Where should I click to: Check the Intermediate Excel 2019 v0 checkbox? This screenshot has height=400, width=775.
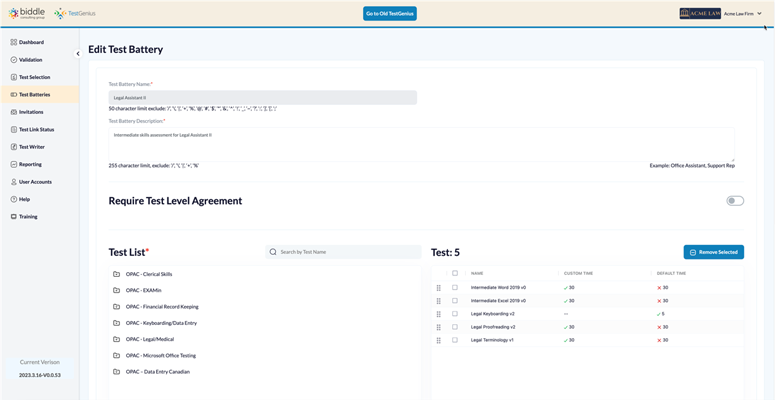(455, 301)
